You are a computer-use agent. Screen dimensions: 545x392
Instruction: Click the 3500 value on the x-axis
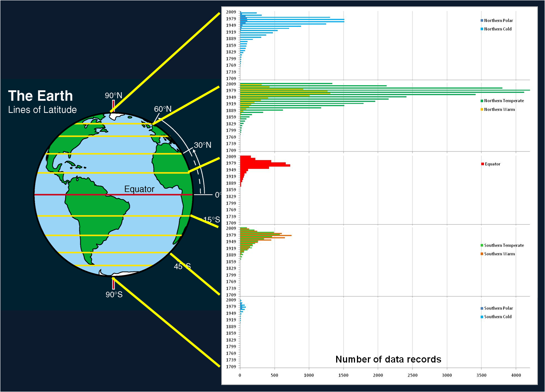click(x=482, y=375)
